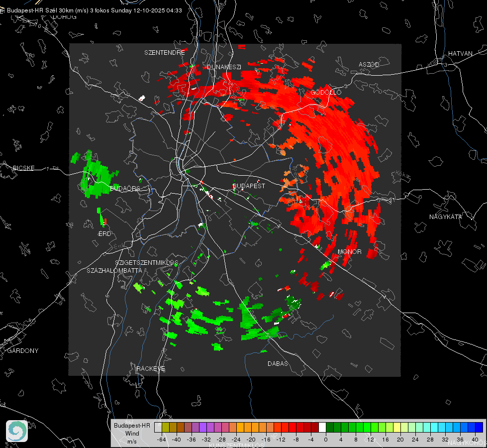Image resolution: width=487 pixels, height=448 pixels.
Task: Click the -64 value on the wind scale
Action: [162, 440]
